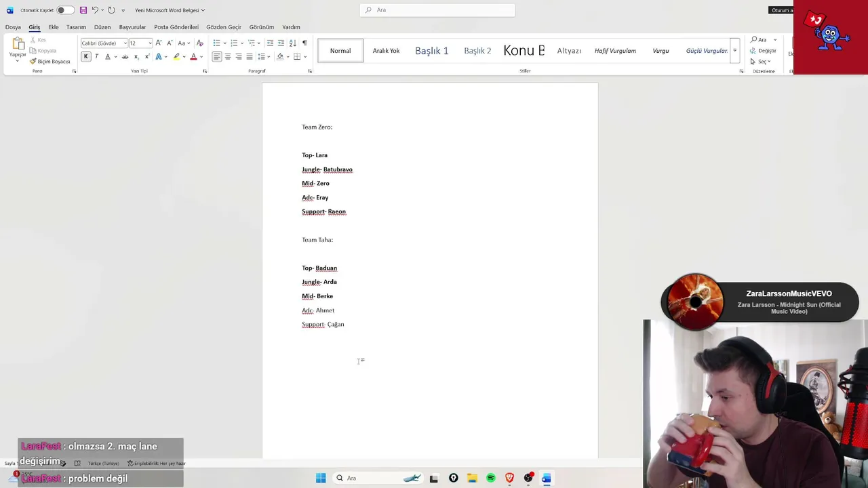Viewport: 868px width, 488px height.
Task: Apply the Başlık 1 heading style
Action: [x=432, y=51]
